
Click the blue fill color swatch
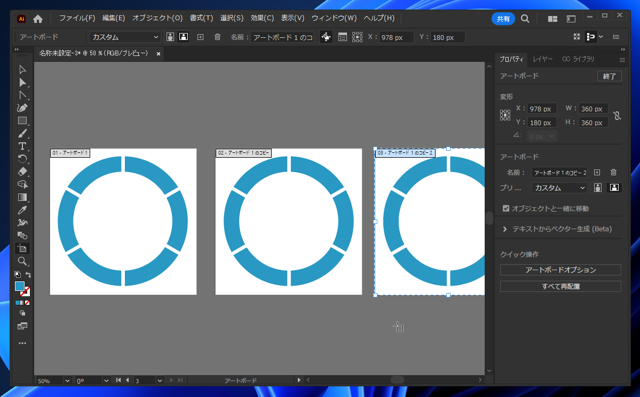20,286
